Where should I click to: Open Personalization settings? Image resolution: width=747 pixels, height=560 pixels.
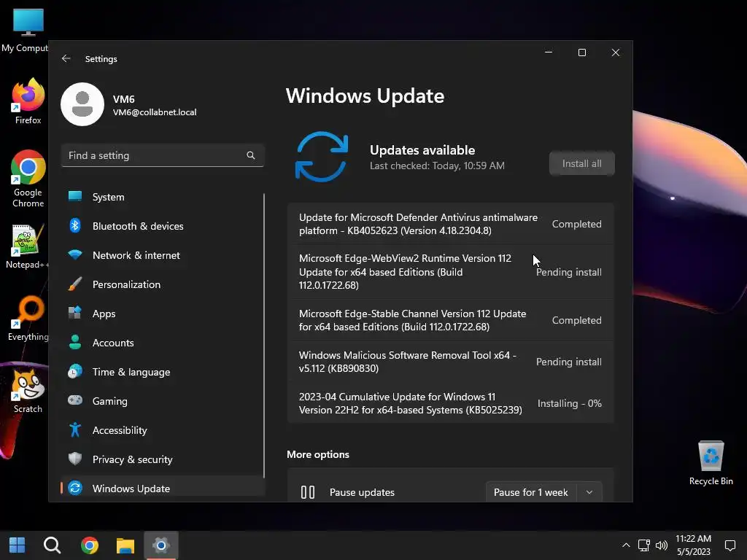click(162, 284)
